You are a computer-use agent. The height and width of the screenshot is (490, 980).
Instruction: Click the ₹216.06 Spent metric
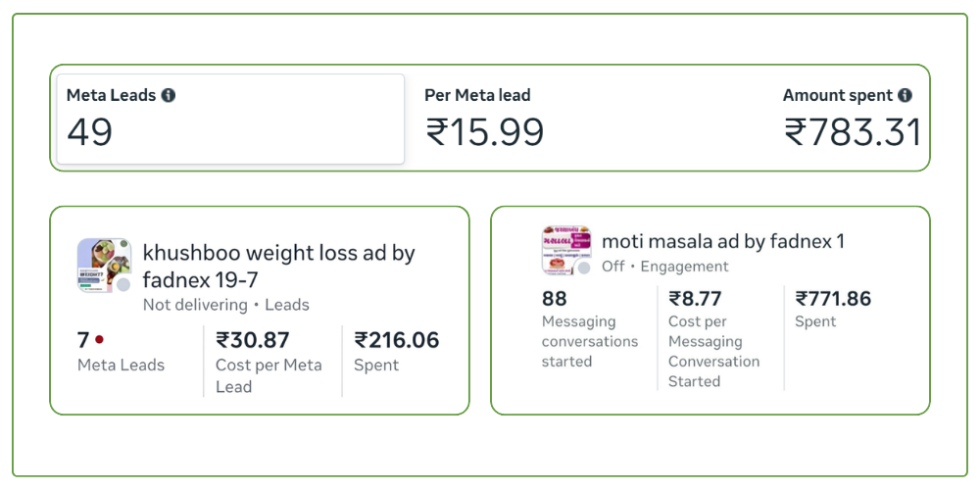point(396,340)
